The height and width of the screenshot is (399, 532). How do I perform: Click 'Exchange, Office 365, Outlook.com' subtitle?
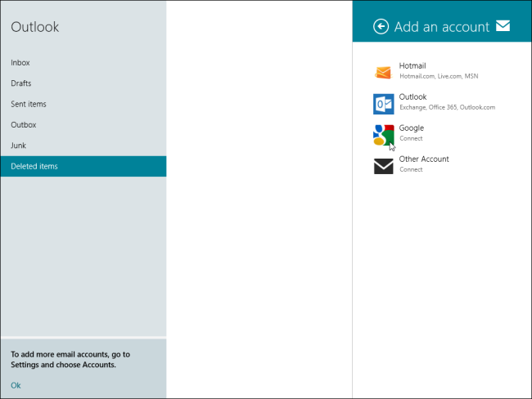pos(447,107)
